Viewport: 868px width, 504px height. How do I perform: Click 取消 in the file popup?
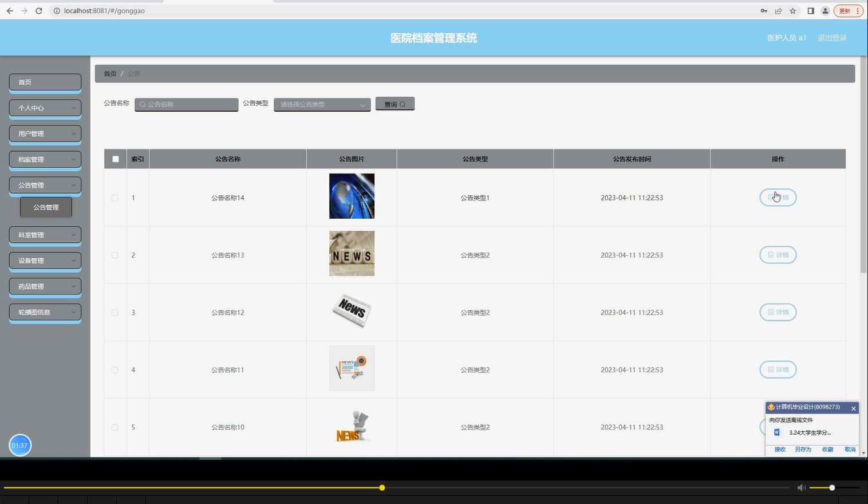(x=850, y=450)
